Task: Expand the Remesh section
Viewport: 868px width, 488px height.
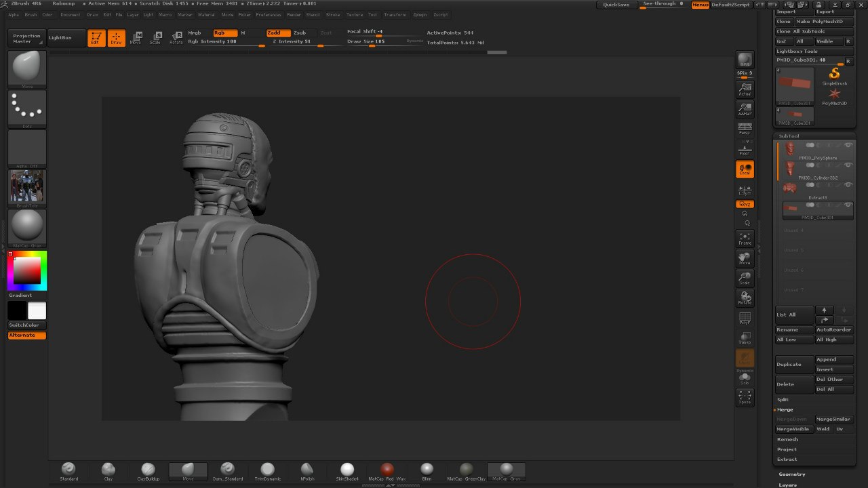Action: (x=787, y=439)
